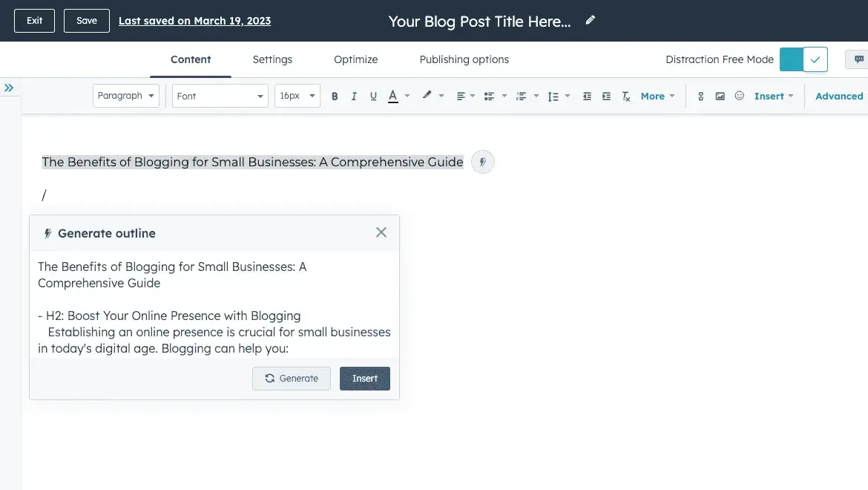
Task: Click the underline icon
Action: [x=373, y=97]
